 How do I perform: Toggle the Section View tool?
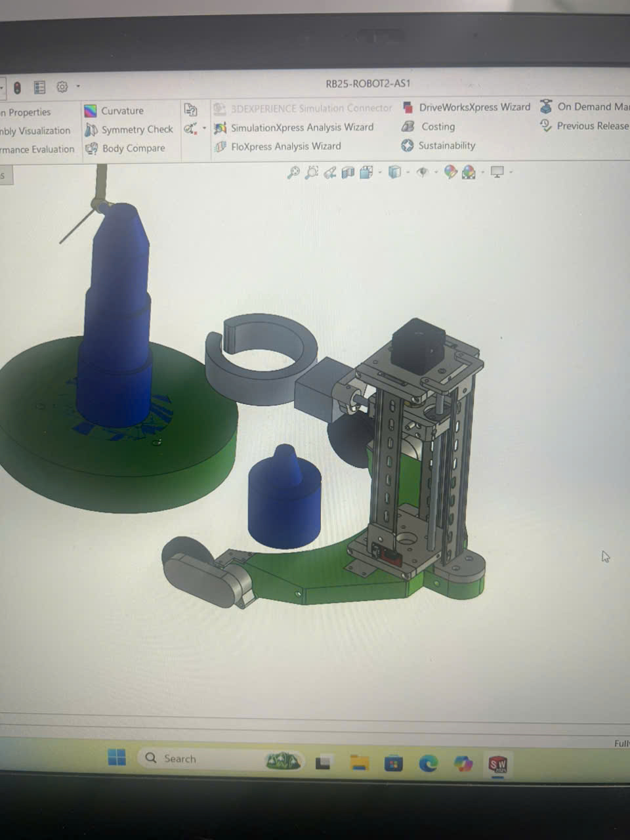point(348,173)
